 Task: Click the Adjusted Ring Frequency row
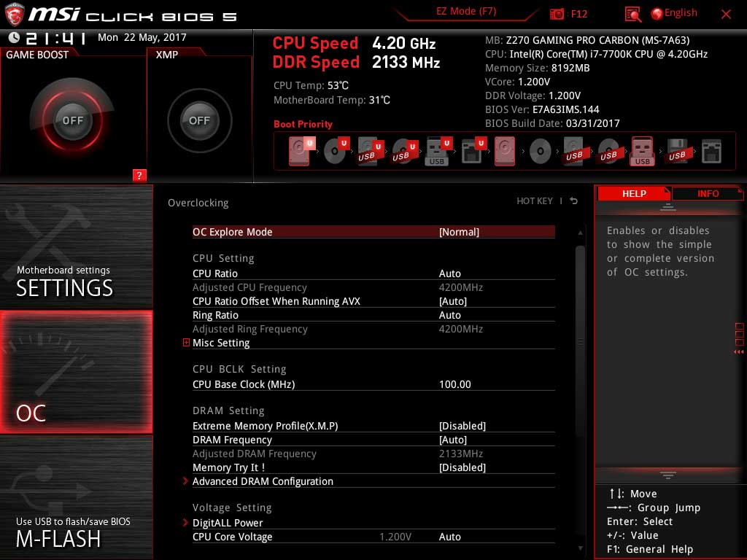[x=373, y=329]
